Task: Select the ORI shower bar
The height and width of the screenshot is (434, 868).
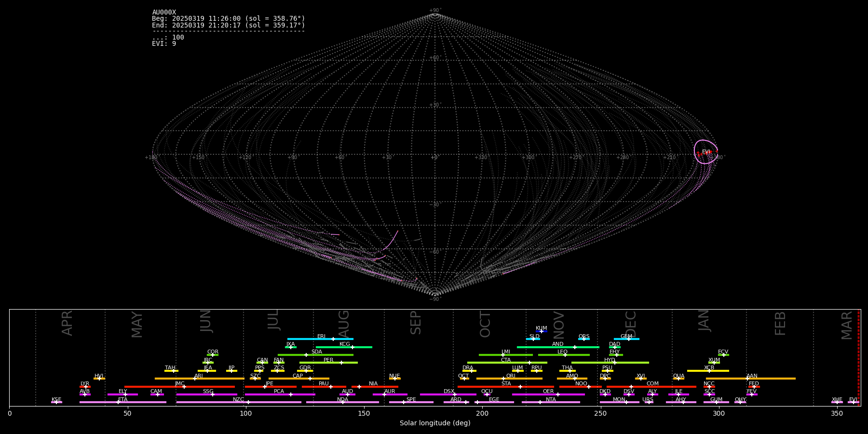Action: 509,379
